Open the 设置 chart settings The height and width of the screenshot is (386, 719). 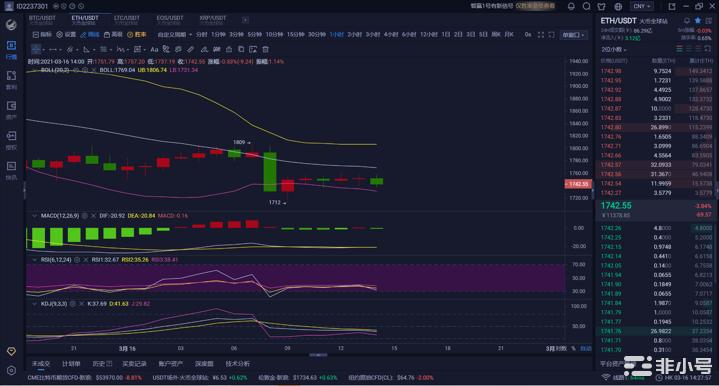pyautogui.click(x=66, y=34)
